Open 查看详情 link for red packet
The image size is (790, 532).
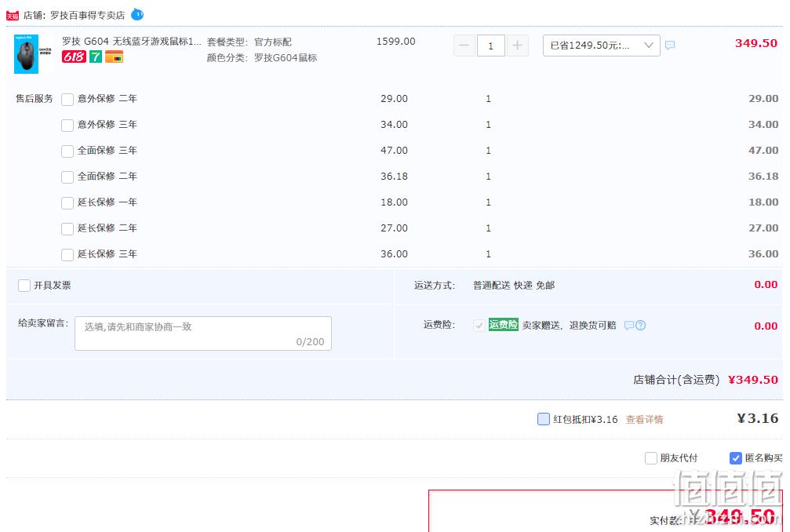(644, 419)
